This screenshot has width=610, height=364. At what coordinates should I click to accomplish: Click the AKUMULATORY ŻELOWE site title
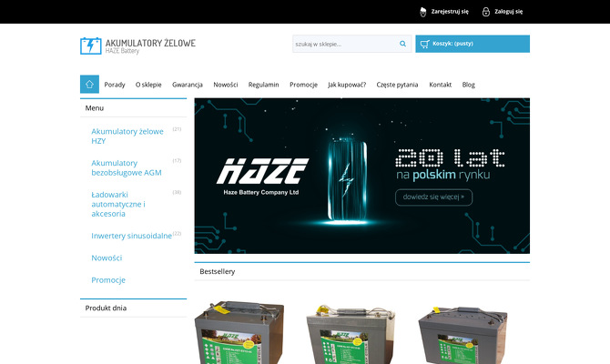(x=150, y=43)
